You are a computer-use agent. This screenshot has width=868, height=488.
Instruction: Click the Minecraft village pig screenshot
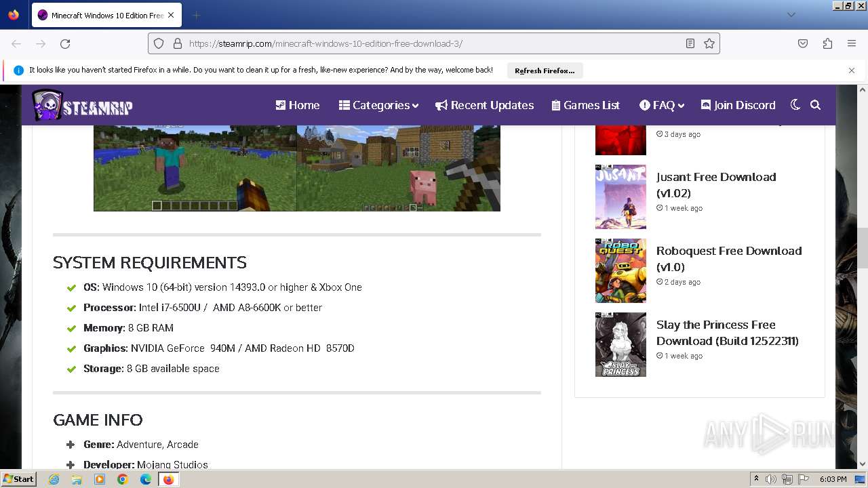point(399,168)
